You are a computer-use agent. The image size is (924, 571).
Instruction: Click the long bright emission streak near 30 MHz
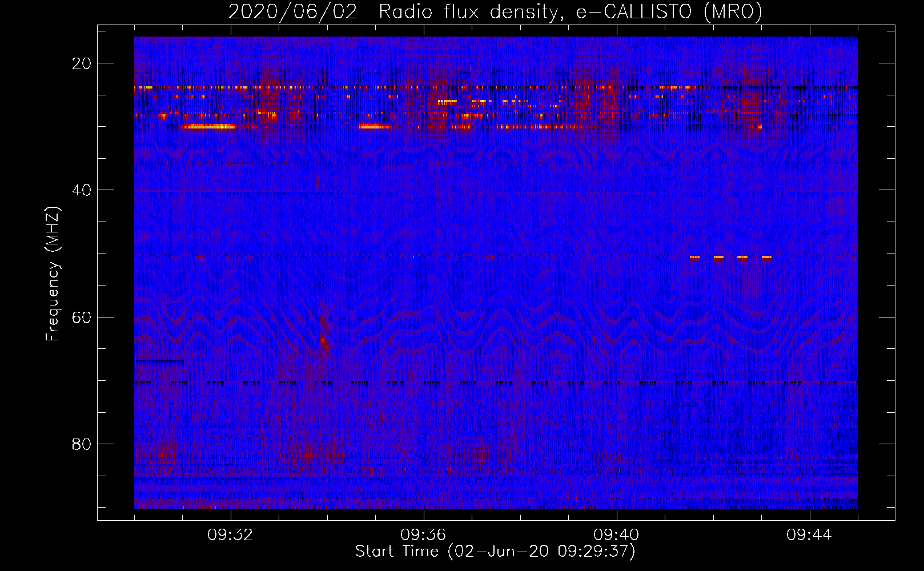(x=208, y=127)
